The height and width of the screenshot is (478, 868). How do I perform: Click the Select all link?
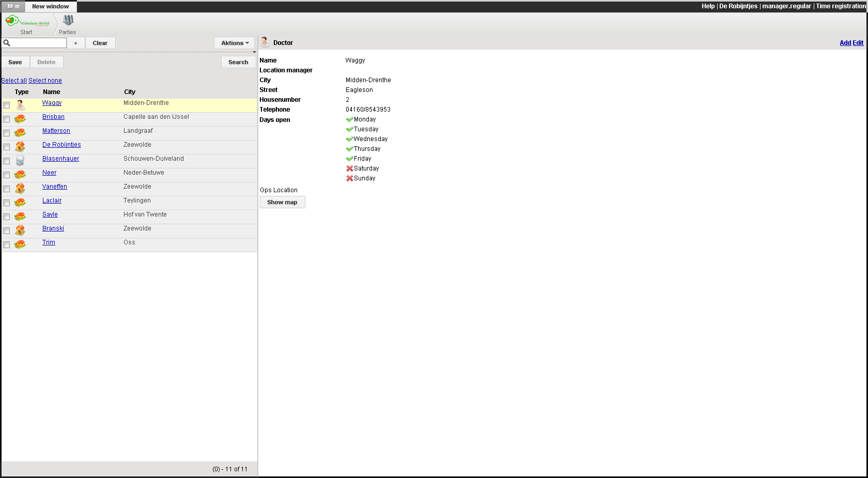click(x=14, y=81)
